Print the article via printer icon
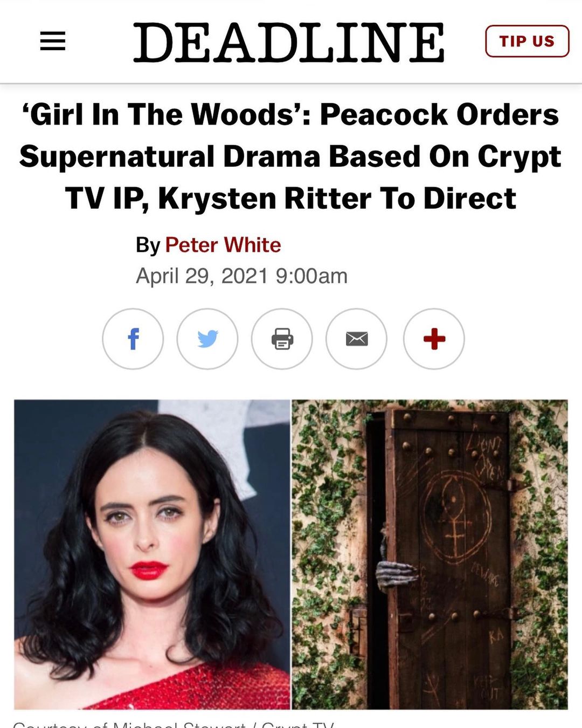Viewport: 582px width, 728px height. 282,339
